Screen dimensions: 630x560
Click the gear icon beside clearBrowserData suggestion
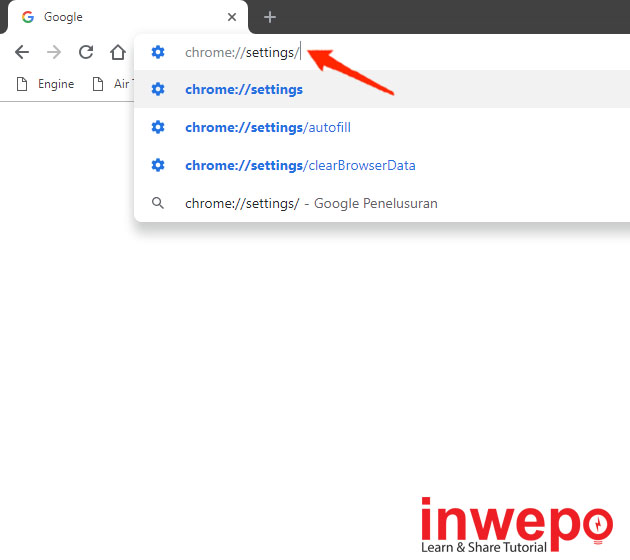pos(158,165)
